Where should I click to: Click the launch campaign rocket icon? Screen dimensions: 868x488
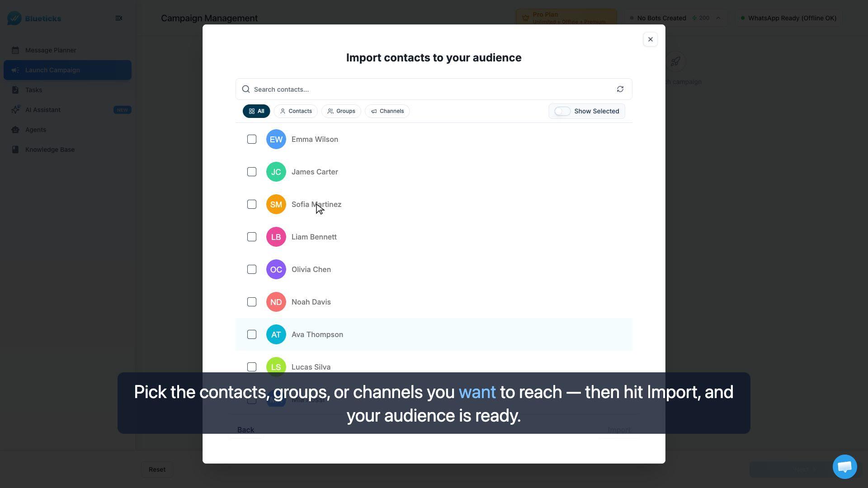[x=675, y=61]
